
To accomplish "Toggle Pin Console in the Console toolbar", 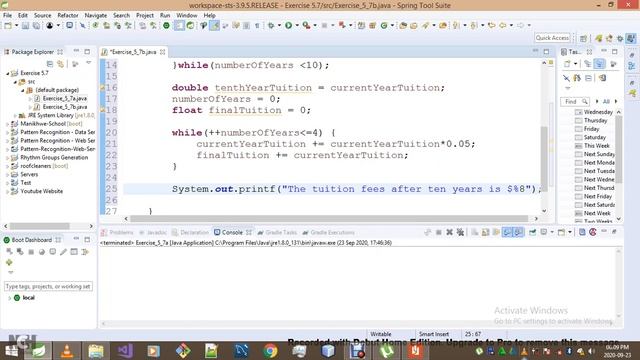I will (533, 232).
